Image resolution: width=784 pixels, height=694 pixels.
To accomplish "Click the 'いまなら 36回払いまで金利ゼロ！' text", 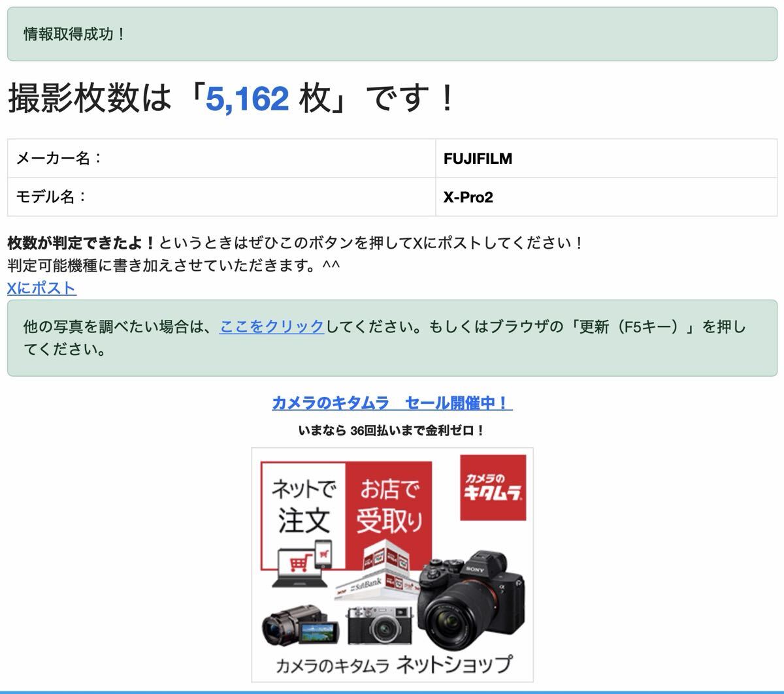I will point(392,431).
